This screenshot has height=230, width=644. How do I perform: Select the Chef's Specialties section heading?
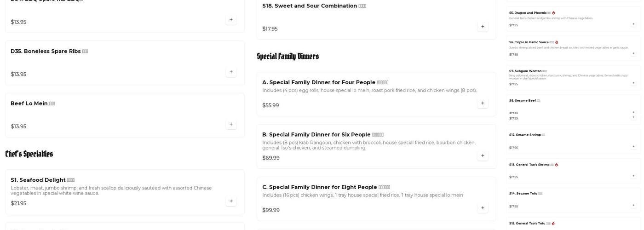[29, 154]
